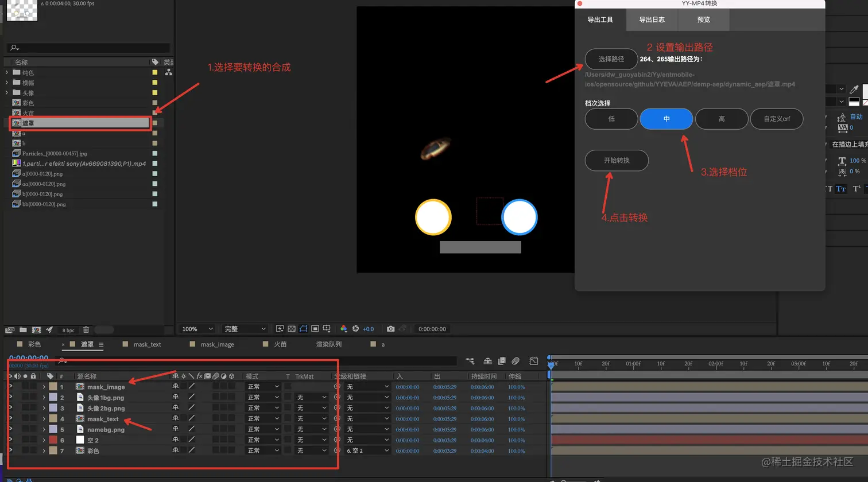Screen dimensions: 868x482
Task: Click the interpret footage icon in project panel footer
Action: (9, 330)
